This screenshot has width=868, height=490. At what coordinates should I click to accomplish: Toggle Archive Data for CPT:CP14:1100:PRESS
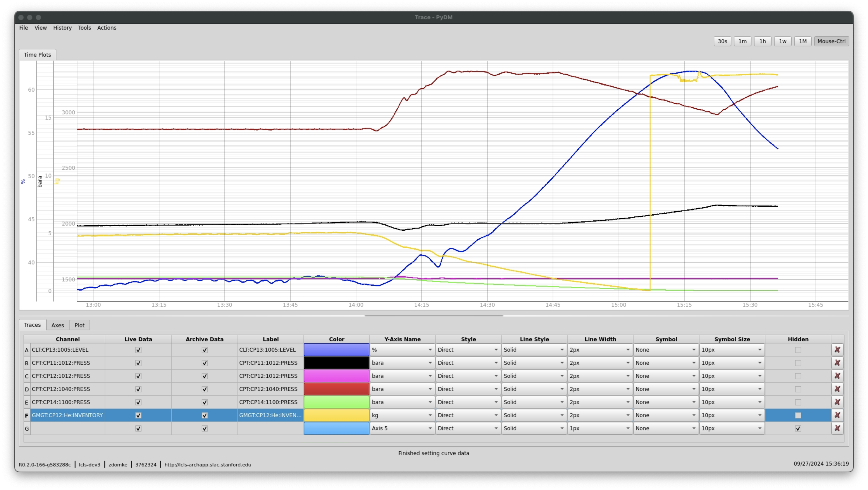click(205, 403)
